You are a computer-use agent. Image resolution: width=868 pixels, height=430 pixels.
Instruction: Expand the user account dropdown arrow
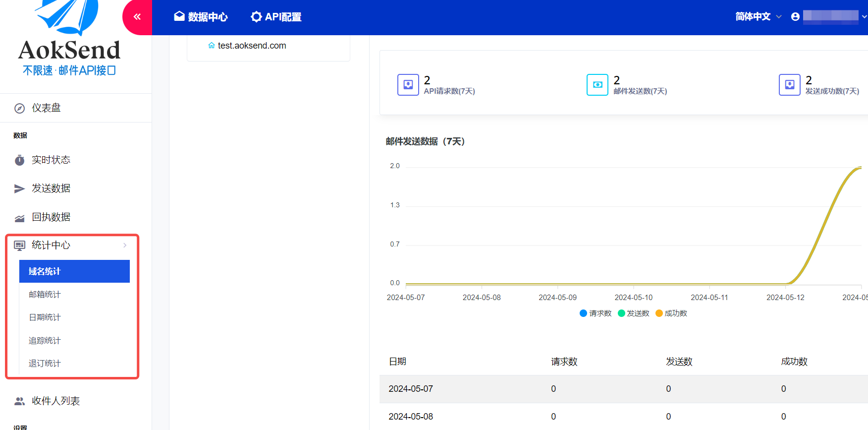point(864,16)
